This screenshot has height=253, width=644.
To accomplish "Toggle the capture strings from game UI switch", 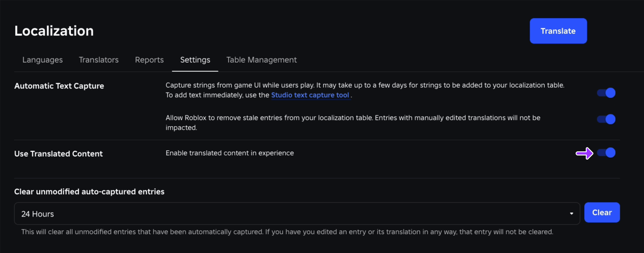I will point(606,93).
